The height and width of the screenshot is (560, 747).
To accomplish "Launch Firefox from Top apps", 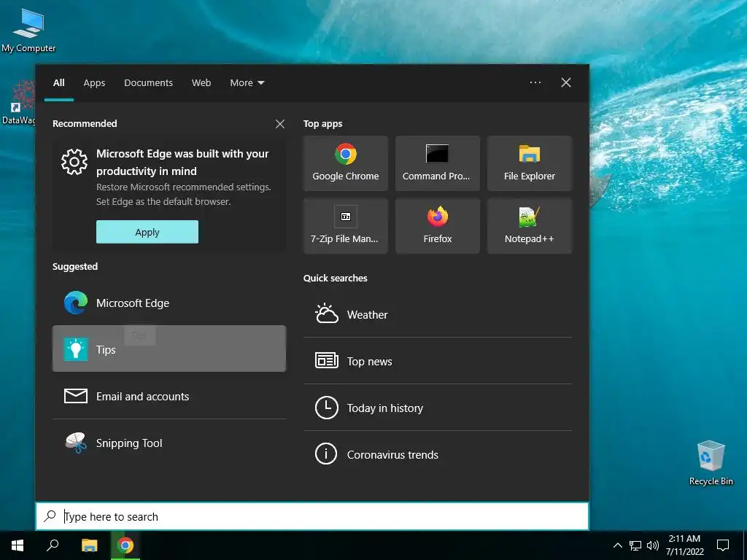I will [438, 226].
